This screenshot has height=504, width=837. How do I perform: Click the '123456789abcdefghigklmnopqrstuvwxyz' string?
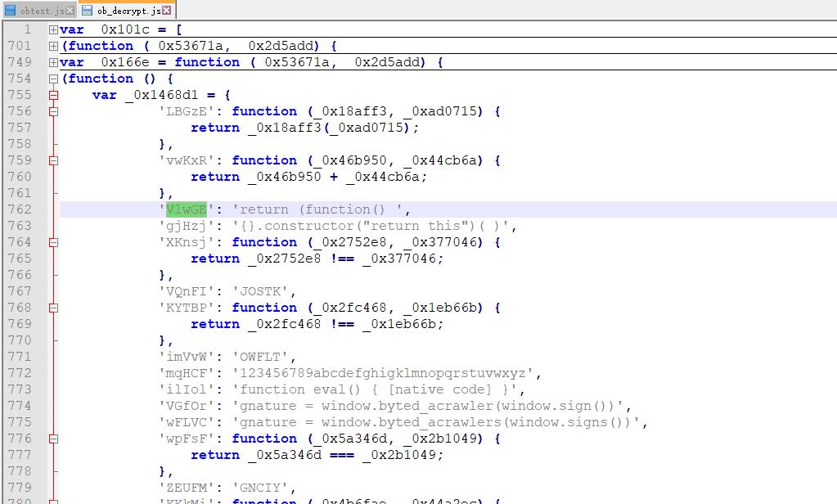(x=383, y=372)
